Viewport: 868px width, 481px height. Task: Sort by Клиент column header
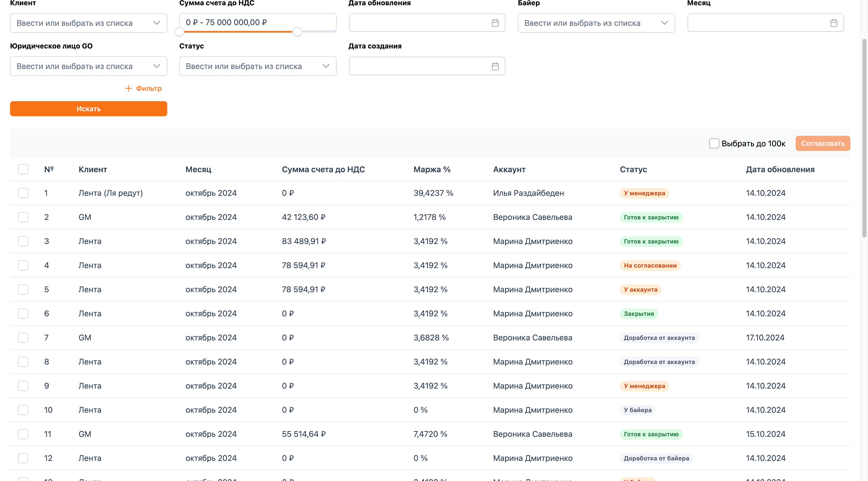point(93,169)
